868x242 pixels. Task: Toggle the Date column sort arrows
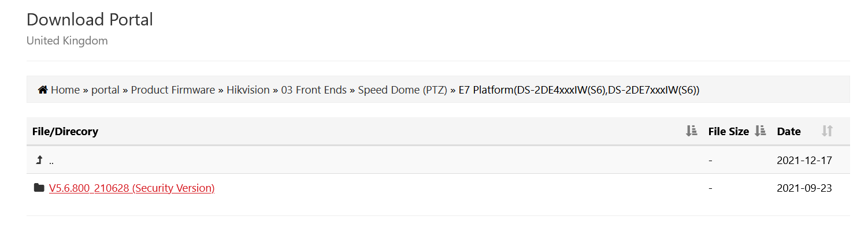click(x=827, y=131)
